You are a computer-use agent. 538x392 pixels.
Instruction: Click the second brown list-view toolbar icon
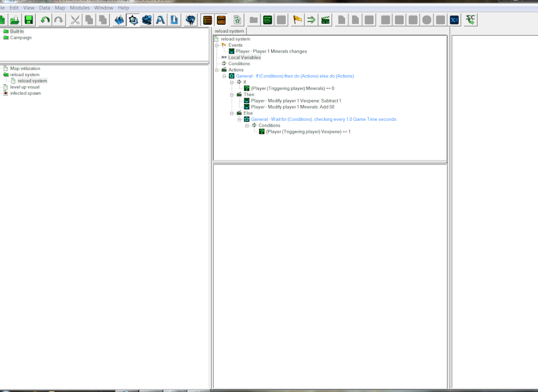pos(221,20)
